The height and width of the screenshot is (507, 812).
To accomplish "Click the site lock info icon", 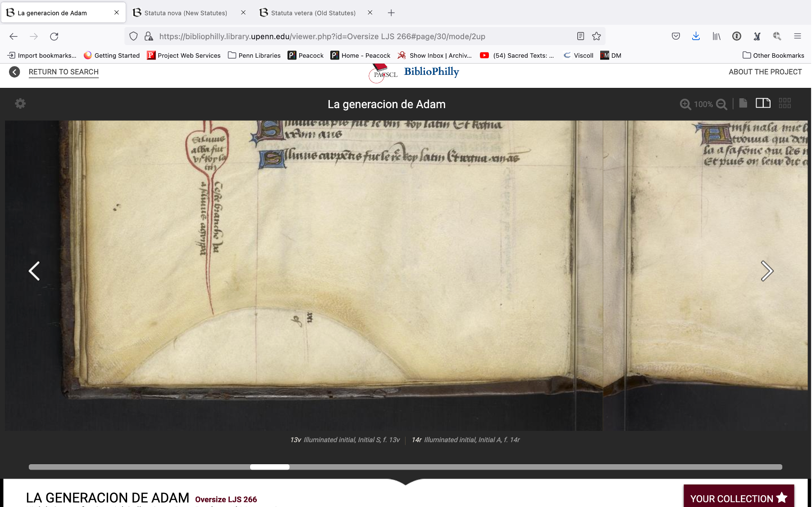I will click(148, 37).
